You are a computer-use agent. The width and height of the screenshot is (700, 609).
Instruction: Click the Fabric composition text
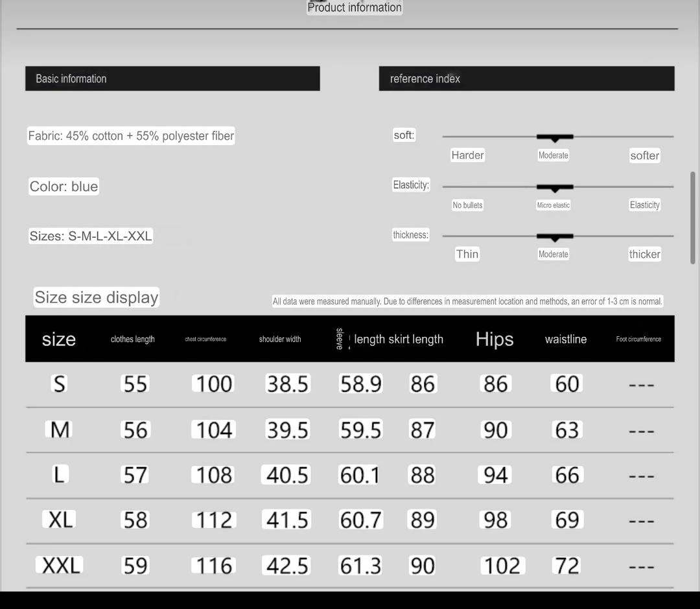131,136
